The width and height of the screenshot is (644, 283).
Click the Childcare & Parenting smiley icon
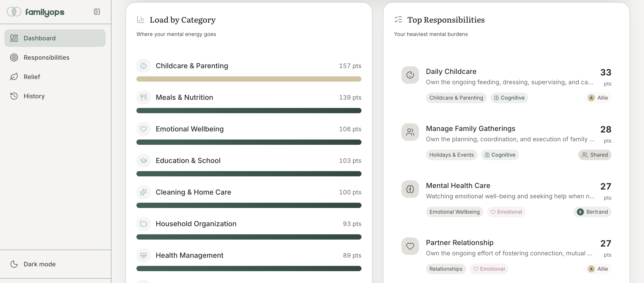(x=143, y=66)
